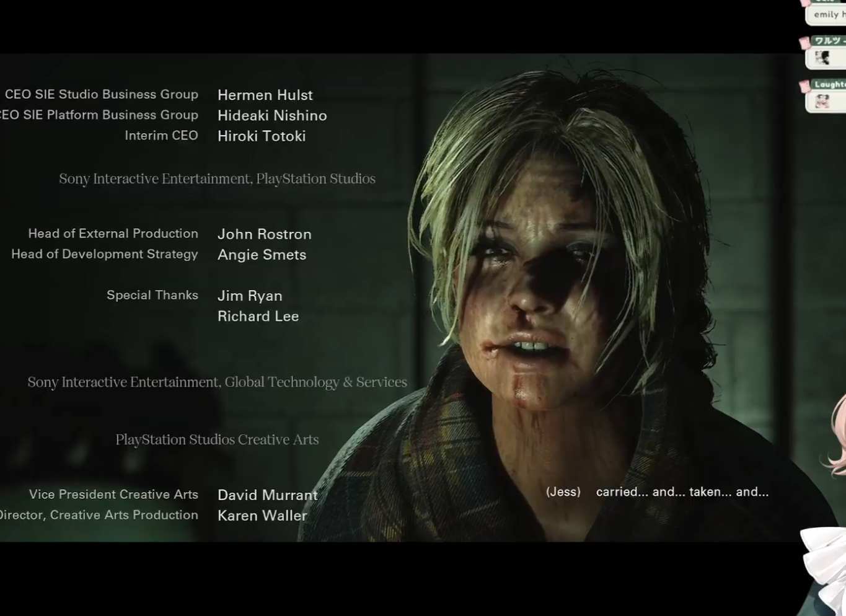Click the emote in the ワルツ chat message
This screenshot has height=616, width=846.
point(822,58)
